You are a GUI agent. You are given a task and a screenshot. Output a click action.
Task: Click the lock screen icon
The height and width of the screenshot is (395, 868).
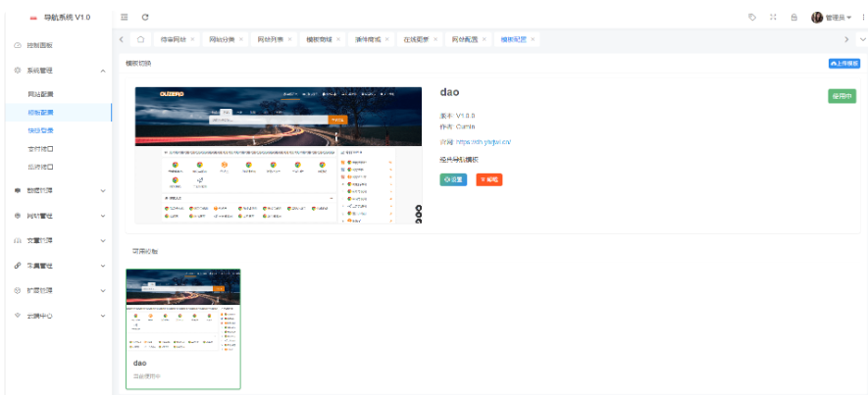[793, 17]
